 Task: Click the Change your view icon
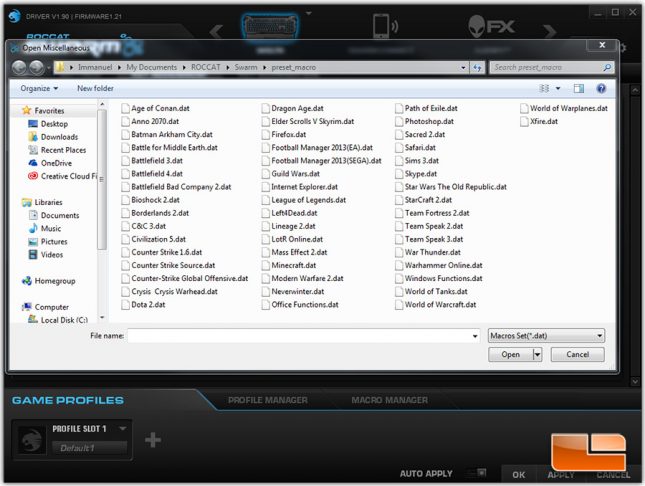(544, 88)
